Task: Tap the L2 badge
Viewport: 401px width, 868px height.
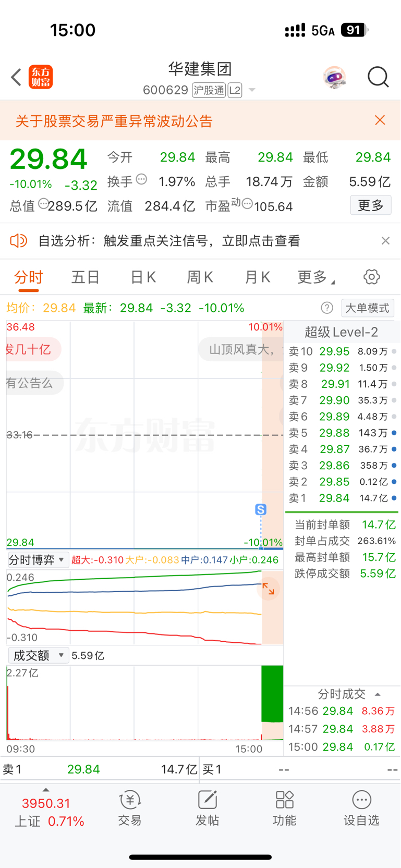Action: tap(235, 90)
